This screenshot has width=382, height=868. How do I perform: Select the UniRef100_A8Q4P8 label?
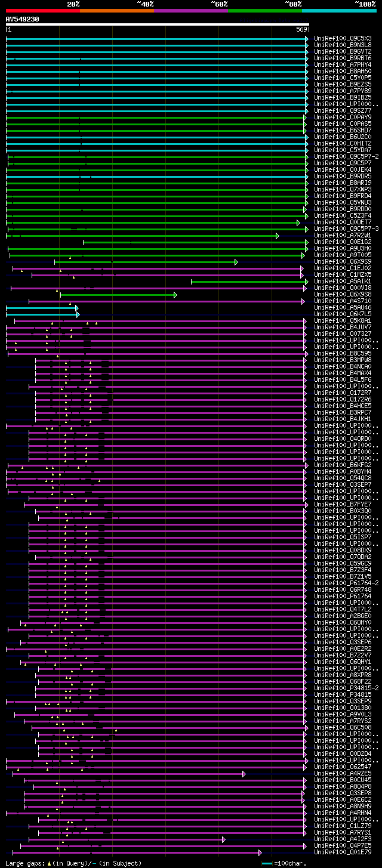343,786
